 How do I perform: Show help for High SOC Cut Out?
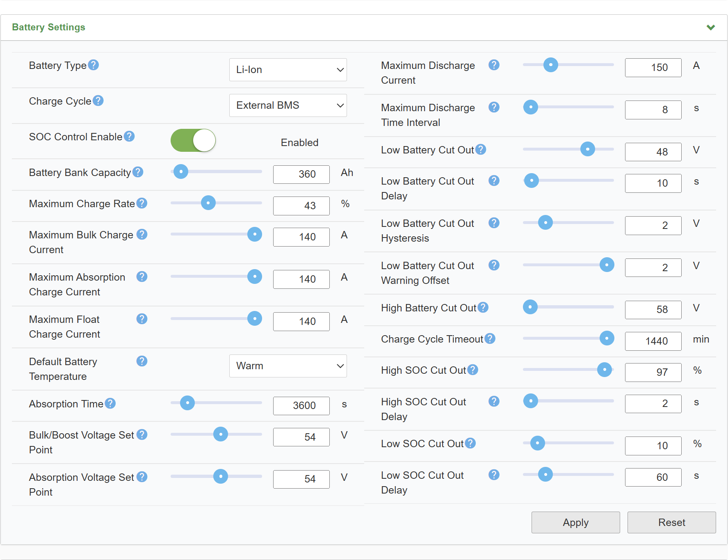point(472,370)
